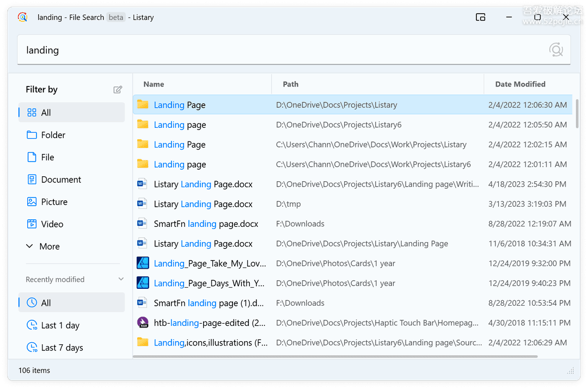Click the 106 items status text
The image size is (588, 389).
pyautogui.click(x=34, y=371)
